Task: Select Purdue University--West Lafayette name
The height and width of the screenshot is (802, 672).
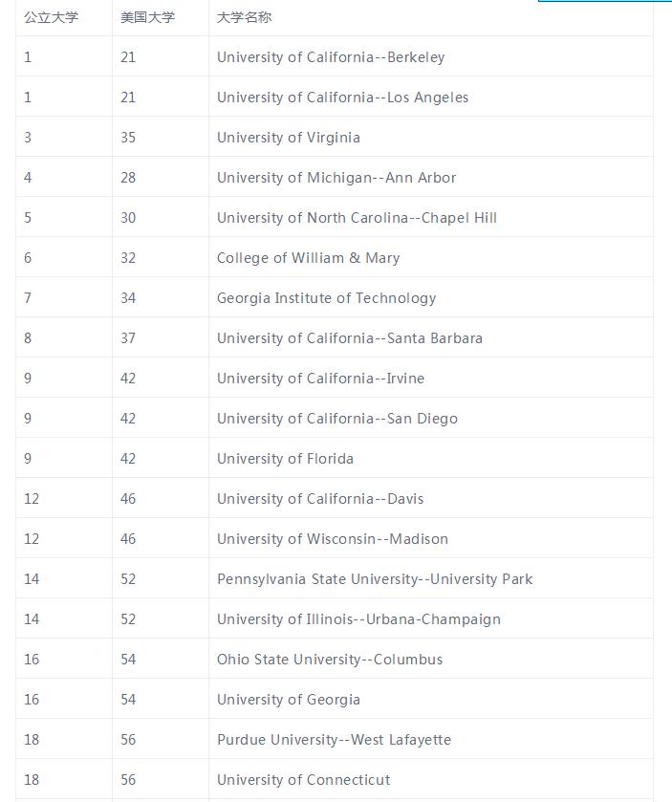Action: point(334,740)
